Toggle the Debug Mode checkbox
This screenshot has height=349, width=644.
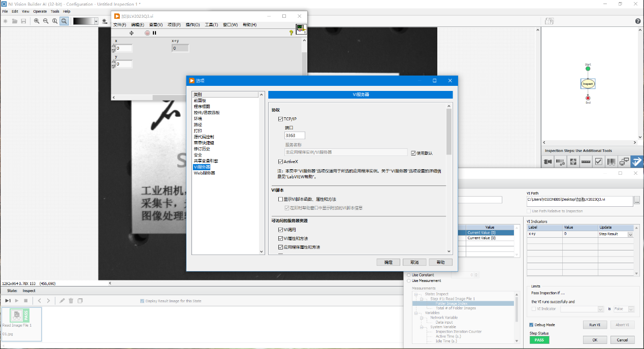(x=531, y=325)
